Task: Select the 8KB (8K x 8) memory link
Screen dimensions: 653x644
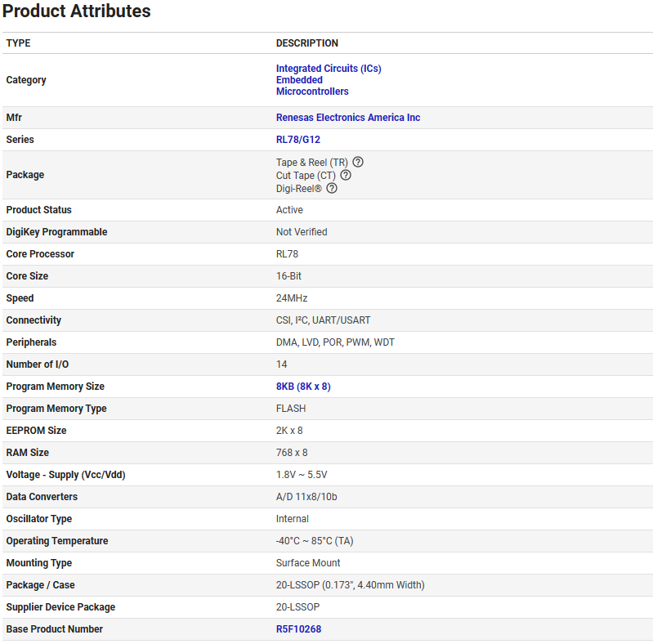Action: tap(303, 387)
